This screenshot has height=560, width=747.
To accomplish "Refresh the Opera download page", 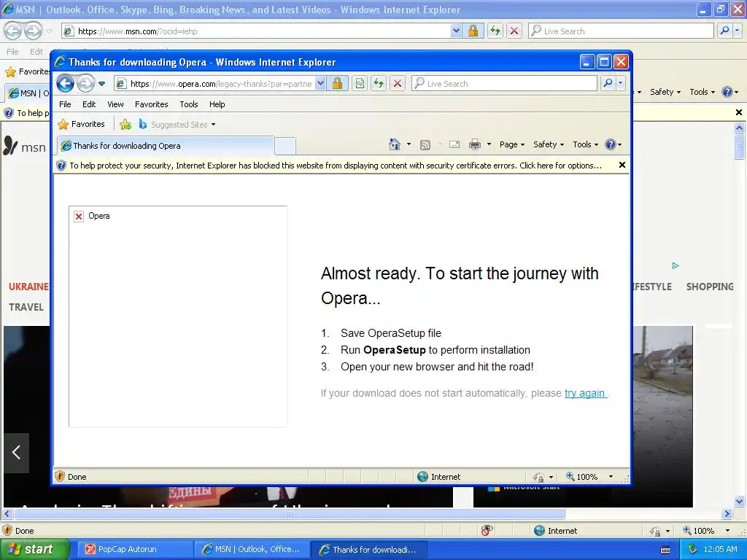I will tap(379, 84).
